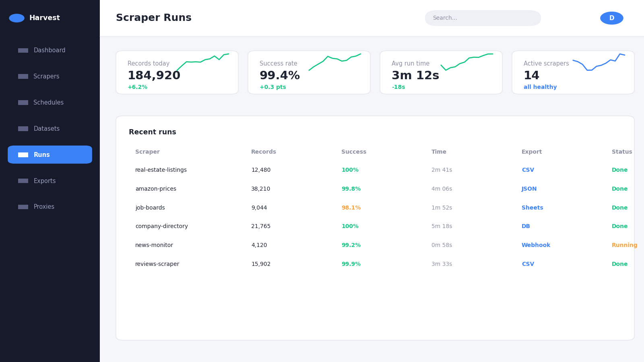Click the Recent runs heading
Screen dimensions: 644x362
pyautogui.click(x=153, y=132)
